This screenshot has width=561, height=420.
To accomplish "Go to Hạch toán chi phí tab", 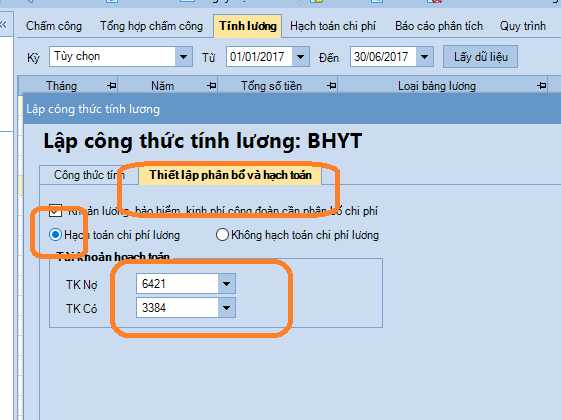I will tap(333, 26).
